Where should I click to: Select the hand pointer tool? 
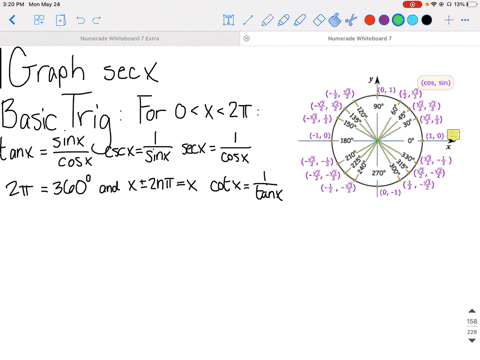click(335, 20)
